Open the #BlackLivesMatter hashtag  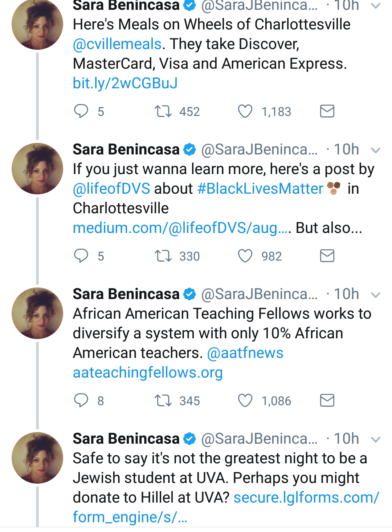pyautogui.click(x=260, y=189)
